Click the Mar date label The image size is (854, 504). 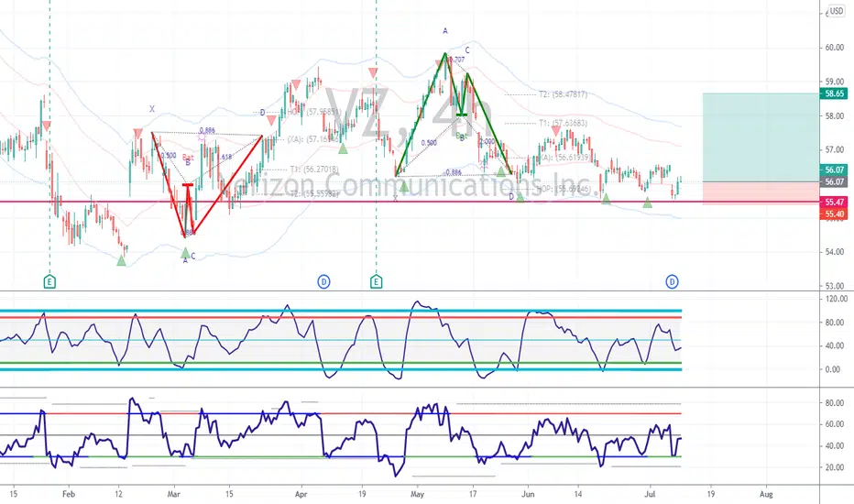pos(174,494)
